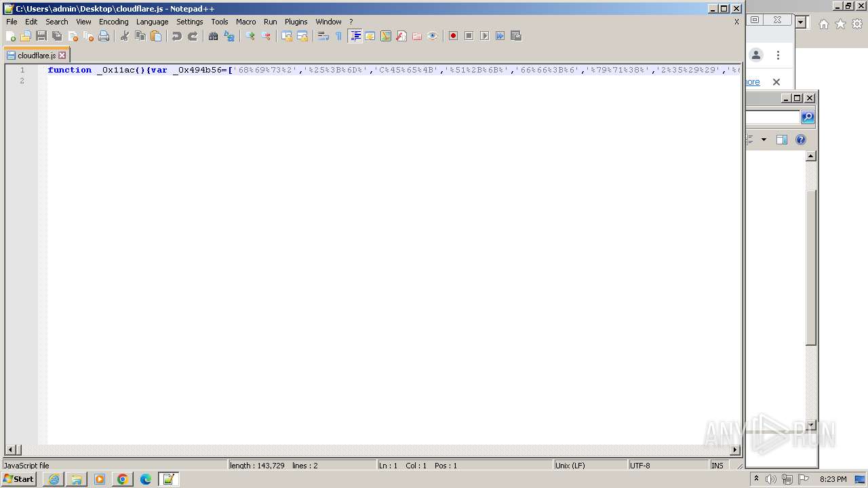Image resolution: width=868 pixels, height=488 pixels.
Task: Click the Redo toolbar icon
Action: pyautogui.click(x=193, y=36)
